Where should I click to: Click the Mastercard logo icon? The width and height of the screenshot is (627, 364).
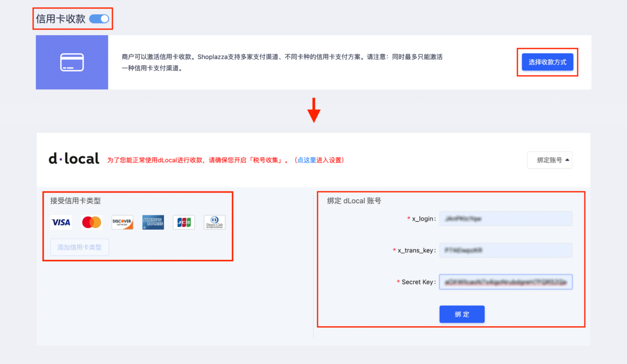91,222
